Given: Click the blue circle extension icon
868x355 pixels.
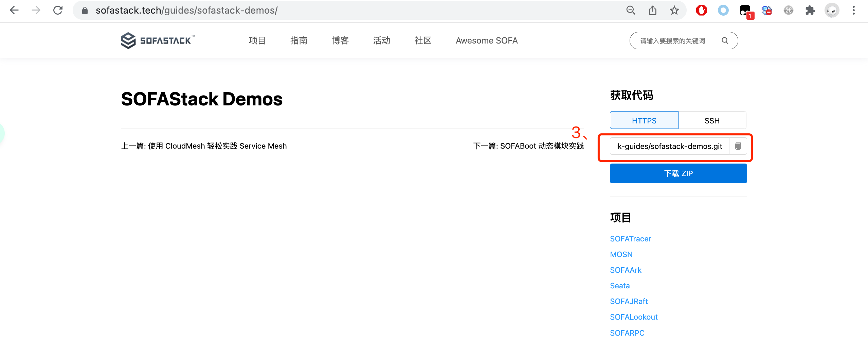Looking at the screenshot, I should pos(723,10).
